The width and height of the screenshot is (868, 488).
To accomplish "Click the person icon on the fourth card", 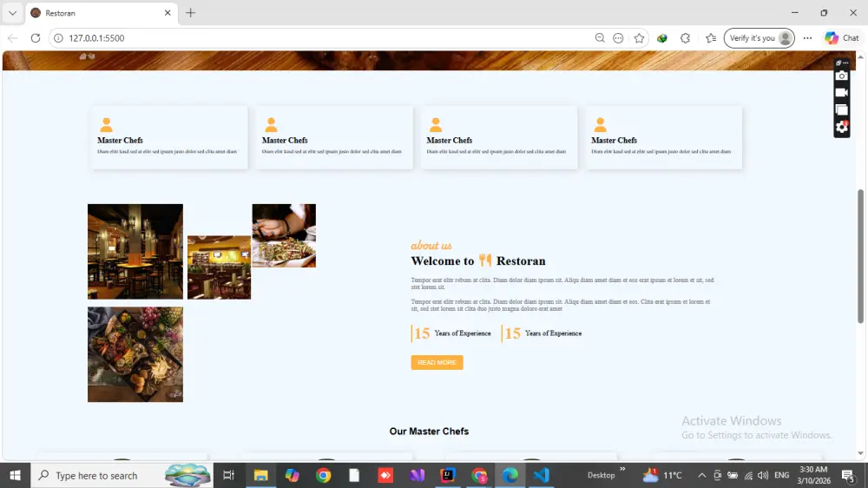I will (x=600, y=125).
